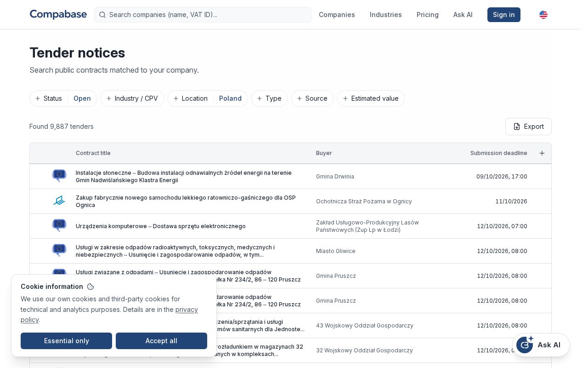Open the Status filter
588x368 pixels.
[63, 98]
